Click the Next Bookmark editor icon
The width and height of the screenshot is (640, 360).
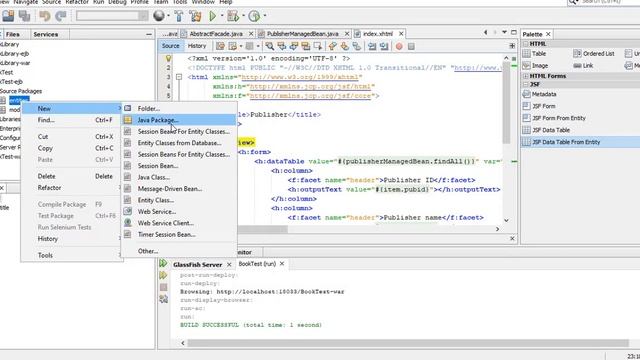(x=344, y=46)
